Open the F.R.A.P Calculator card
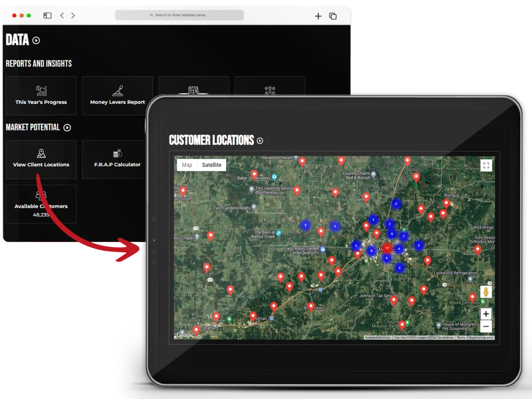The width and height of the screenshot is (532, 399). [x=114, y=160]
